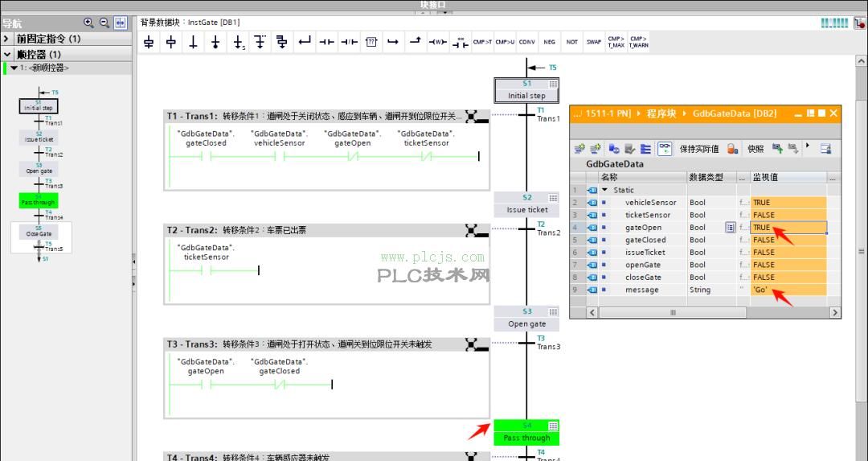Toggle monitor-all glasses icon in DB window
Viewport: 868px width, 461px height.
click(x=665, y=149)
